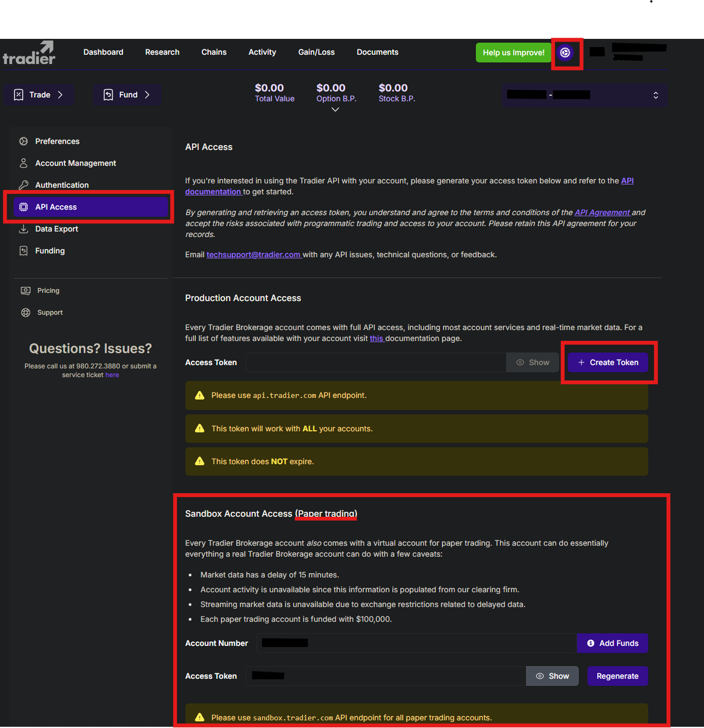Viewport: 704px width, 728px height.
Task: Click the Funding document icon
Action: (24, 251)
